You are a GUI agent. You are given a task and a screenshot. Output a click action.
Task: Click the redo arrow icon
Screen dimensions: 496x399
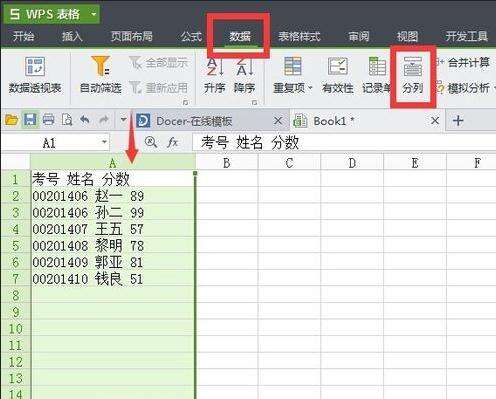point(104,120)
